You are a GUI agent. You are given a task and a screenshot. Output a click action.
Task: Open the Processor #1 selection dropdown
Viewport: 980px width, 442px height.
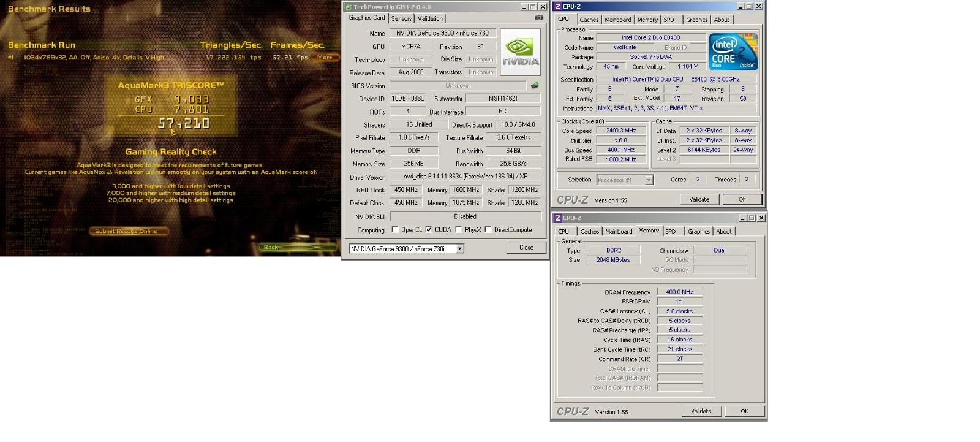pyautogui.click(x=649, y=180)
